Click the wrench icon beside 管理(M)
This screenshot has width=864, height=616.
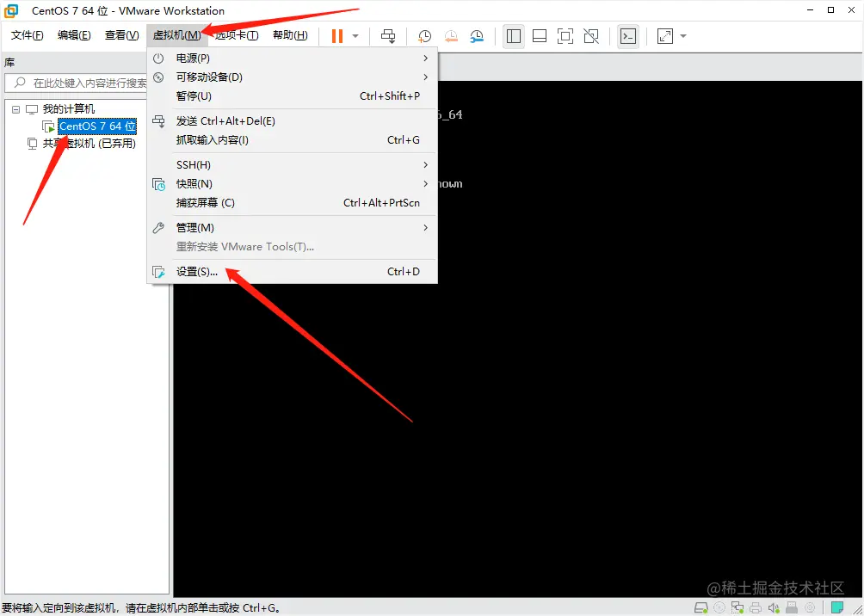pos(158,227)
